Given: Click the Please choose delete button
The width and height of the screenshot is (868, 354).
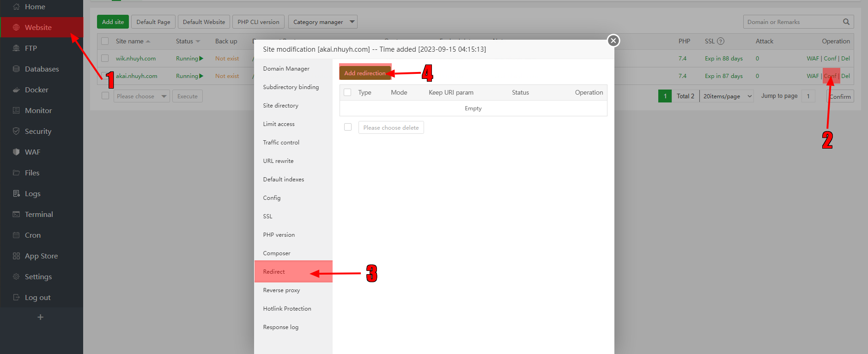Looking at the screenshot, I should [x=391, y=127].
